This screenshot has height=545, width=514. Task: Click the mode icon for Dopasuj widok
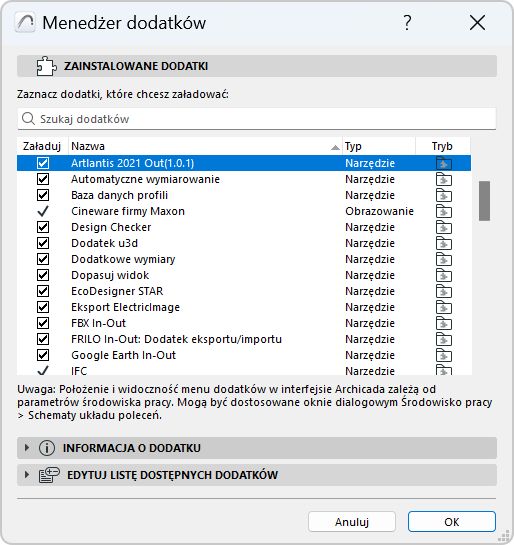pyautogui.click(x=444, y=275)
